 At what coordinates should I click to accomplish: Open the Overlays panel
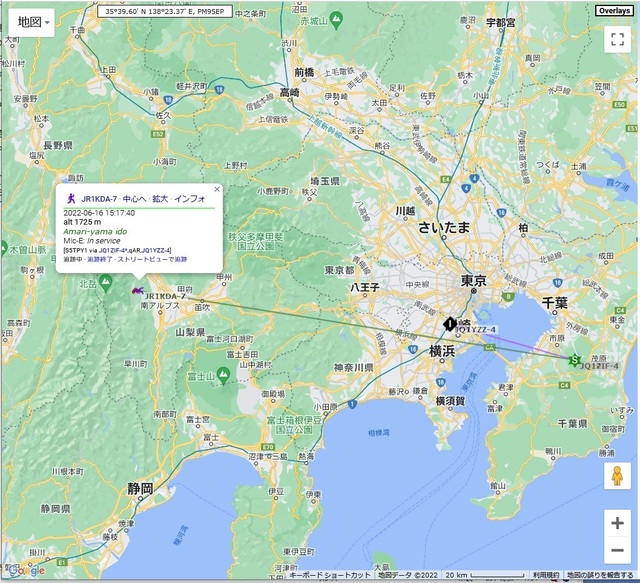(x=614, y=11)
